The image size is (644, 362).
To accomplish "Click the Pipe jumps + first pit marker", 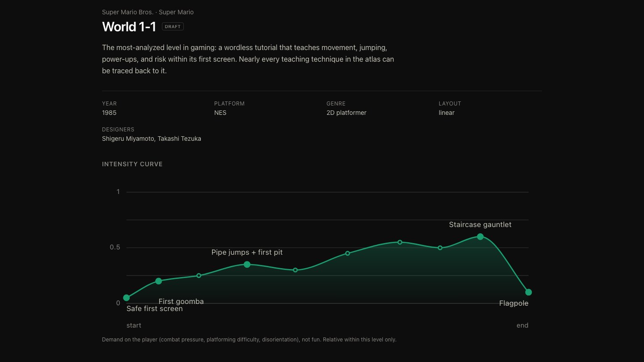I will click(x=247, y=265).
